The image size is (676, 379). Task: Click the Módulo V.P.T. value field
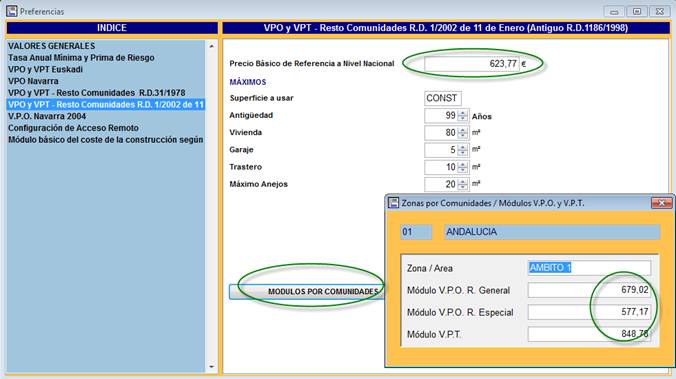tap(589, 334)
